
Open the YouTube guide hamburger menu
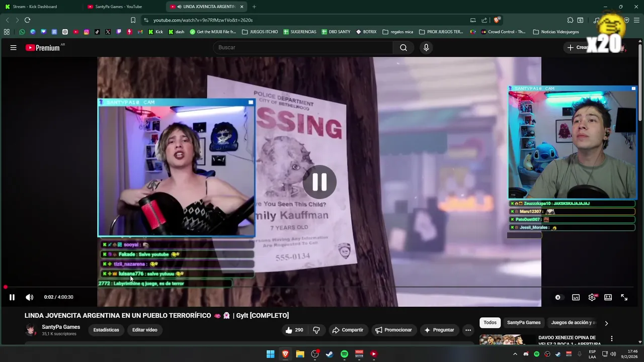14,48
